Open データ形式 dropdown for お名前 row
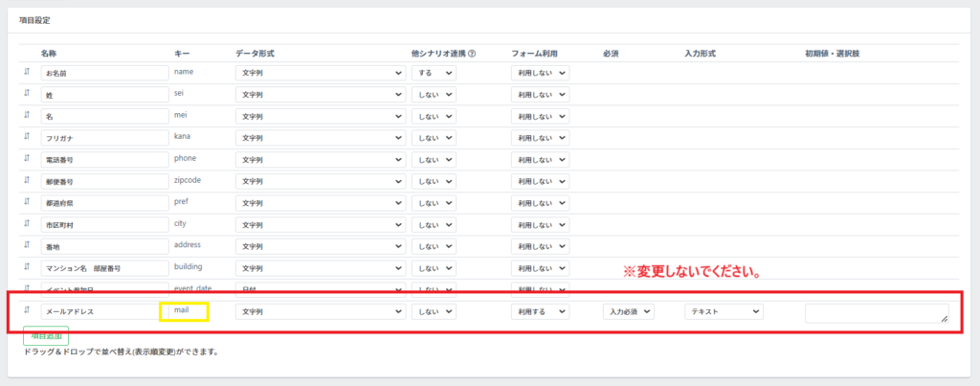This screenshot has width=980, height=386. tap(320, 73)
